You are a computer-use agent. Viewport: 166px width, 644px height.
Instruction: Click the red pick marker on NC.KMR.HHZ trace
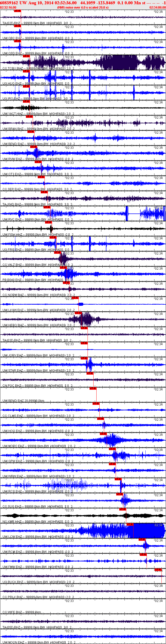click(x=123, y=509)
